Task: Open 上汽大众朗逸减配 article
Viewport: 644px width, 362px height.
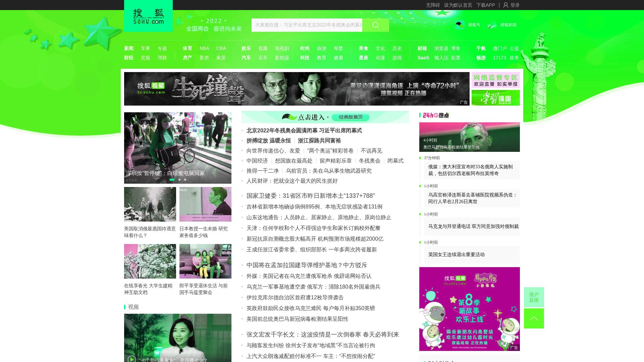Action: pyautogui.click(x=311, y=356)
